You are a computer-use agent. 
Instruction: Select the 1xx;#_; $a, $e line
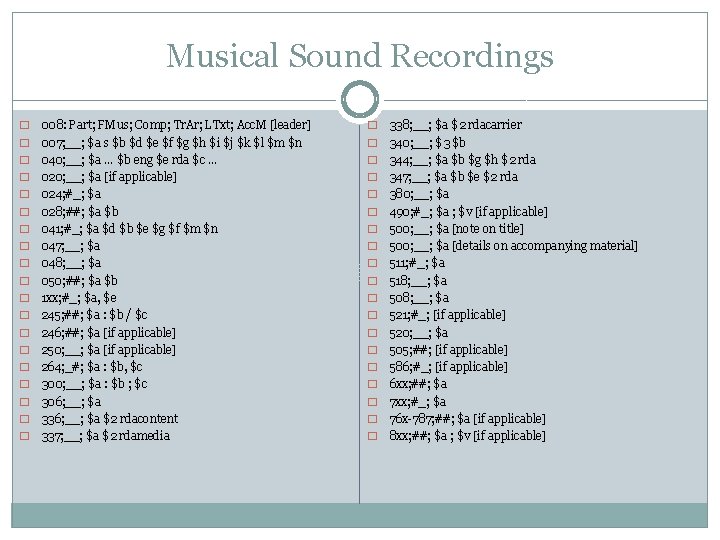79,298
